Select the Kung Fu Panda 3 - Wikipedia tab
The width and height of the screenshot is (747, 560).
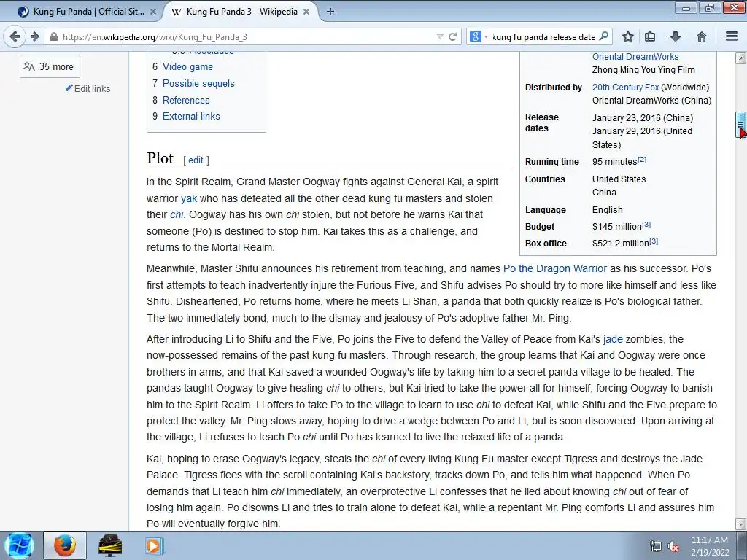241,12
